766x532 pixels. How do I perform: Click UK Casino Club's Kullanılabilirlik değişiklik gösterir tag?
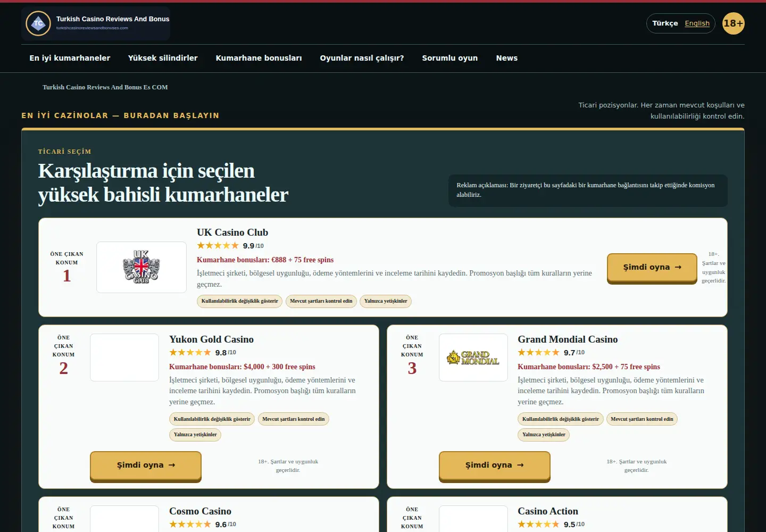(240, 301)
